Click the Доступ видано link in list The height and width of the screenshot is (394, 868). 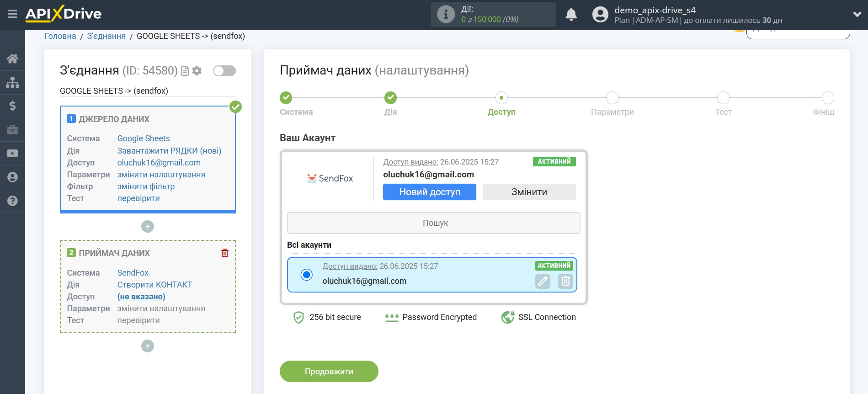click(350, 266)
